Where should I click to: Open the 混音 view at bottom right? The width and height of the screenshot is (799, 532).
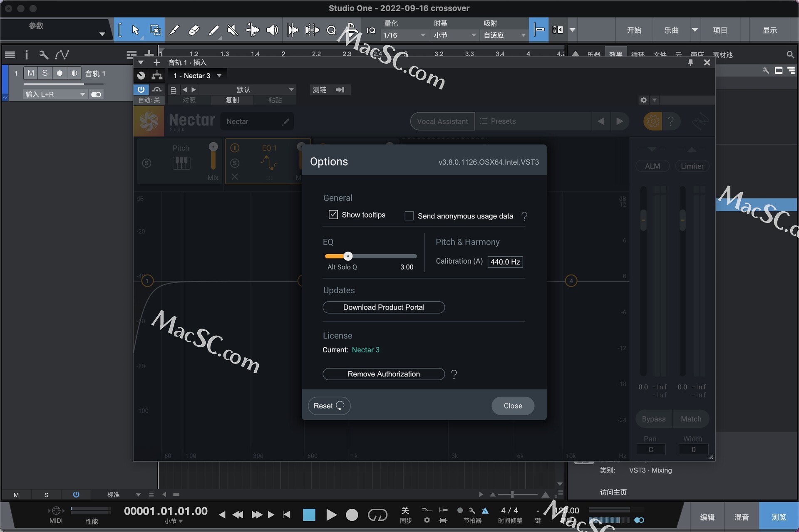click(x=741, y=516)
